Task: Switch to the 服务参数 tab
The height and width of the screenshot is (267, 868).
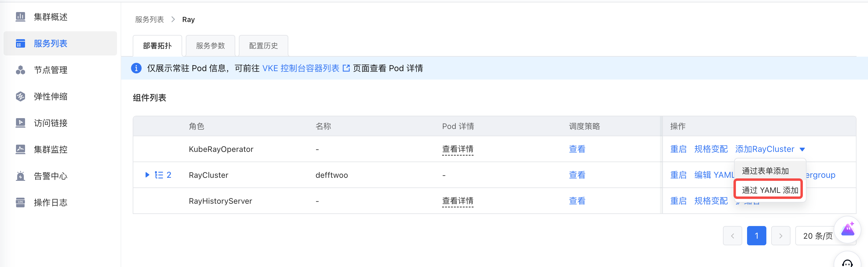Action: 210,46
